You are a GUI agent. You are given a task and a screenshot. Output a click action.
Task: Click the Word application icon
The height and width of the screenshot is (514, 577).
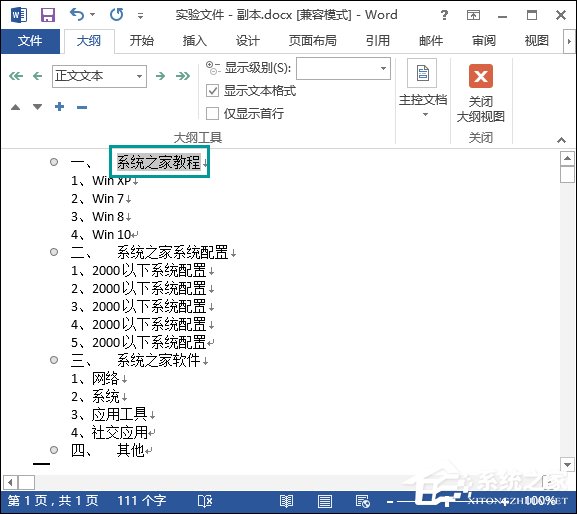click(x=19, y=15)
